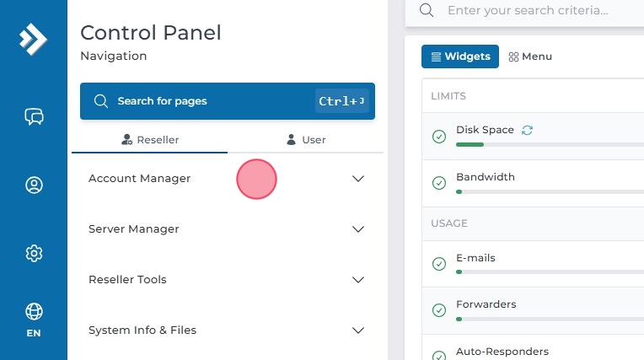Click the Disk Space status check icon
Image resolution: width=644 pixels, height=360 pixels.
point(438,137)
